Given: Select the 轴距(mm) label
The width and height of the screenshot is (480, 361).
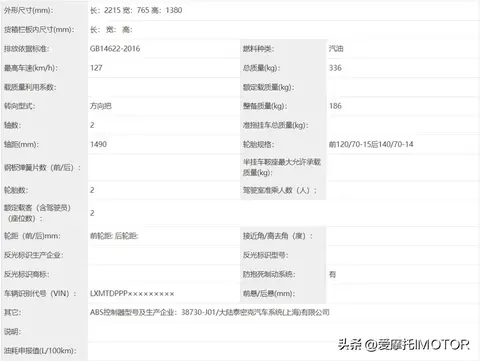Looking at the screenshot, I should pyautogui.click(x=22, y=145).
